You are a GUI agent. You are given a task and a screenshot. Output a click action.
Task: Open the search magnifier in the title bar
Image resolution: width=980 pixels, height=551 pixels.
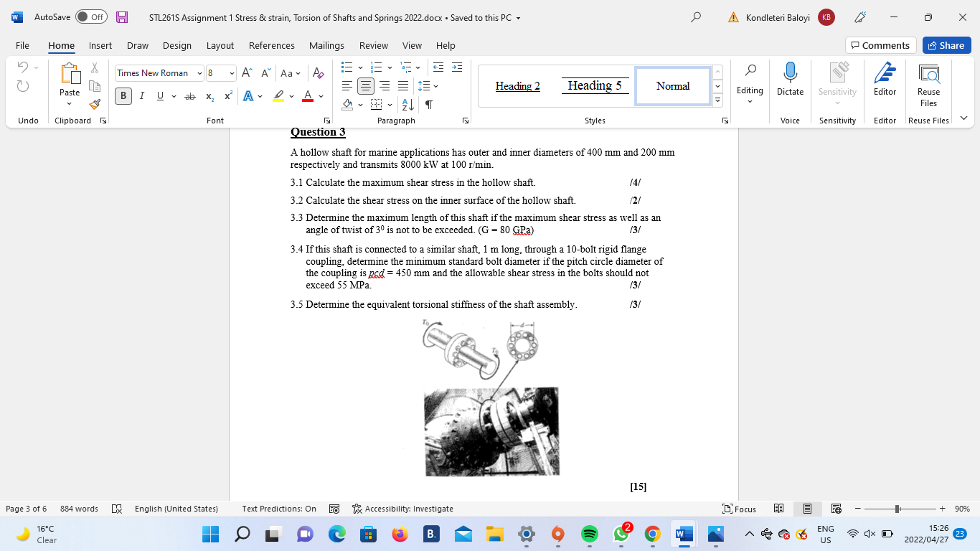pos(696,17)
